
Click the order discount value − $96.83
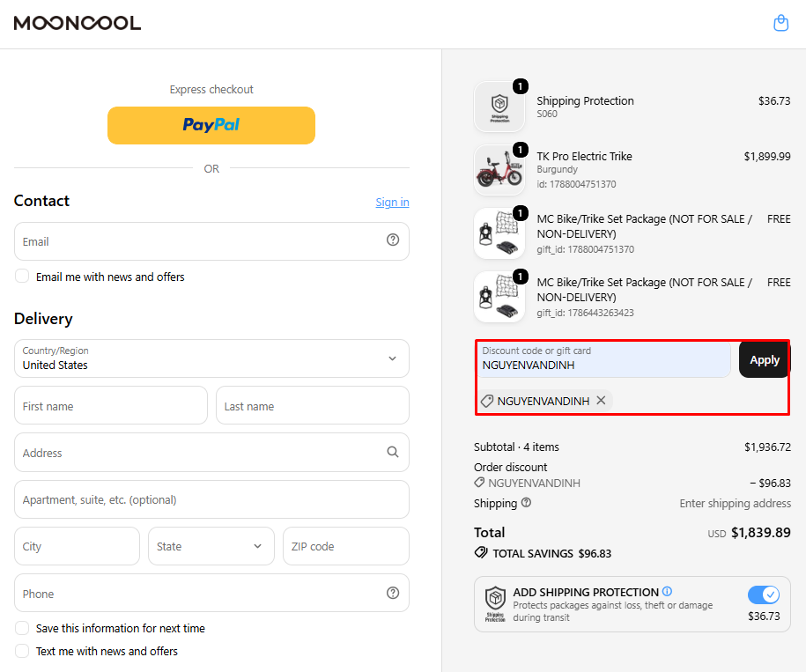click(770, 483)
